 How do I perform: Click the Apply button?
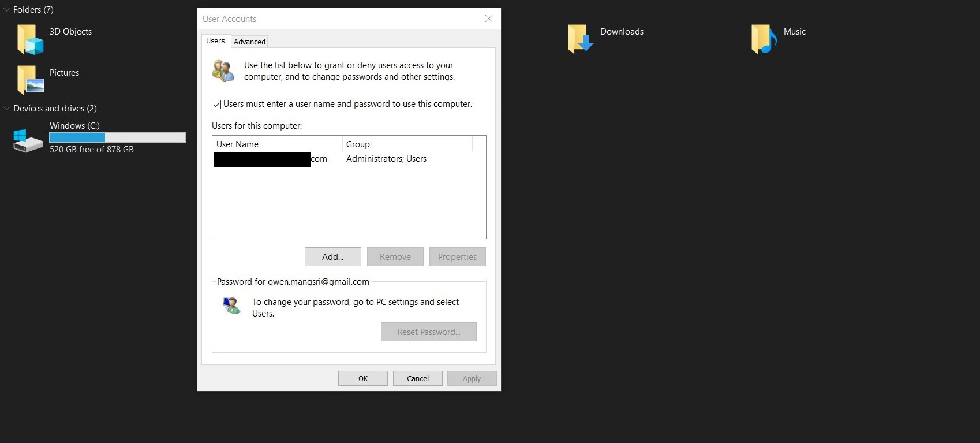tap(472, 378)
